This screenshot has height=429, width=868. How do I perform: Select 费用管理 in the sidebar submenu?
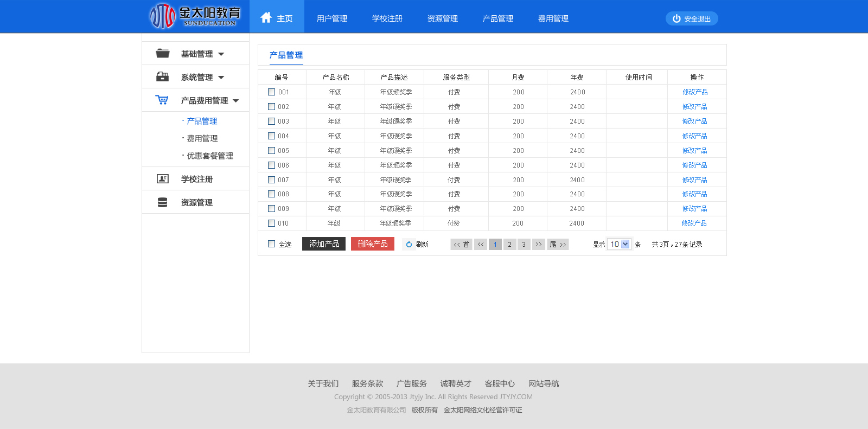pyautogui.click(x=202, y=138)
